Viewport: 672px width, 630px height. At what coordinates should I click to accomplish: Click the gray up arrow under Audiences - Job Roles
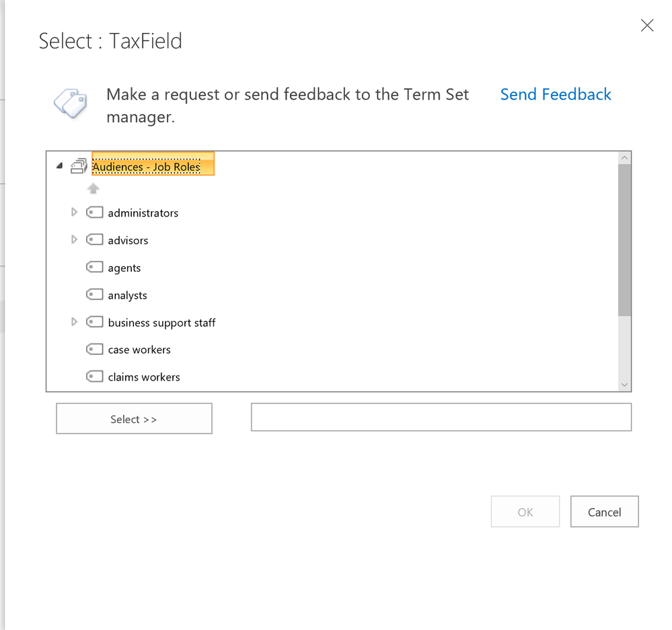pos(93,188)
